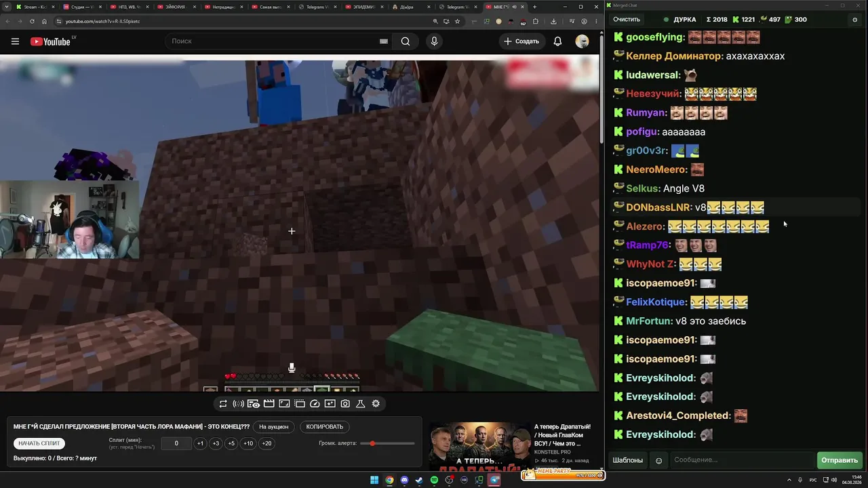Open KONSTEBL PRO channel link

tap(552, 452)
